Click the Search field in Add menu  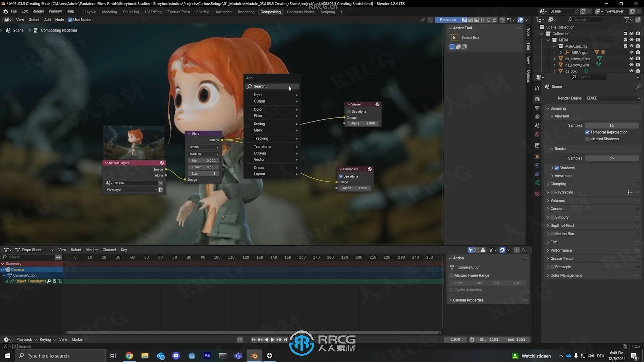(272, 86)
